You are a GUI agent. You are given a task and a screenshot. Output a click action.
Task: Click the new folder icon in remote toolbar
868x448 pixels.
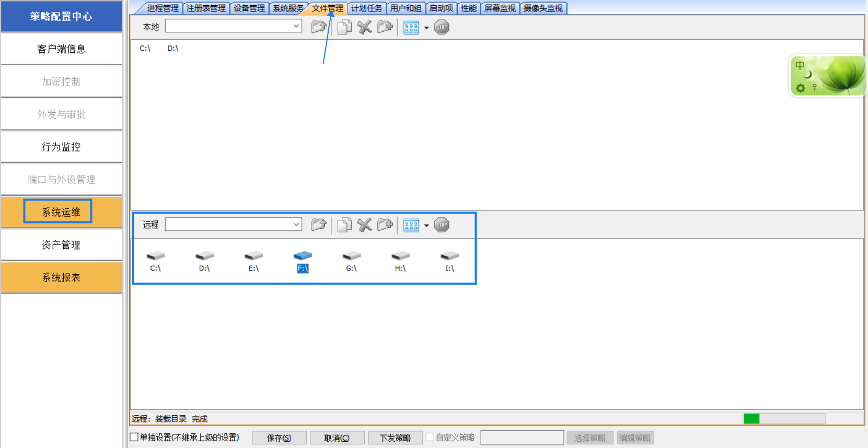coord(385,225)
